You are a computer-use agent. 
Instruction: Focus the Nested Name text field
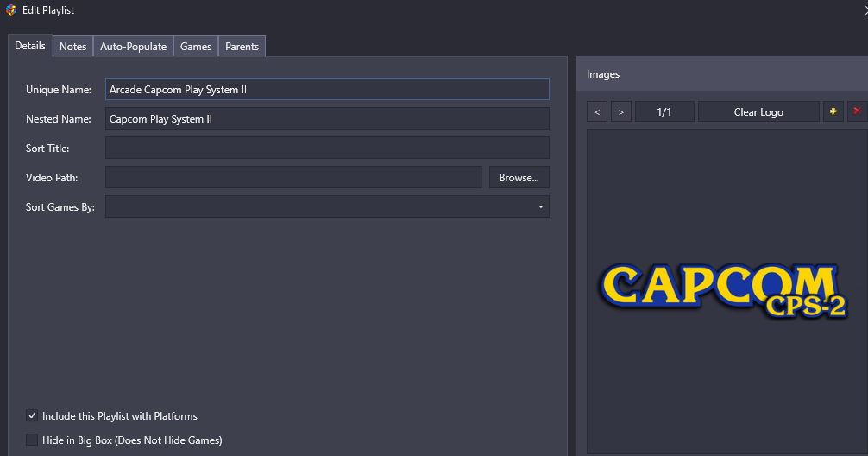(x=327, y=118)
